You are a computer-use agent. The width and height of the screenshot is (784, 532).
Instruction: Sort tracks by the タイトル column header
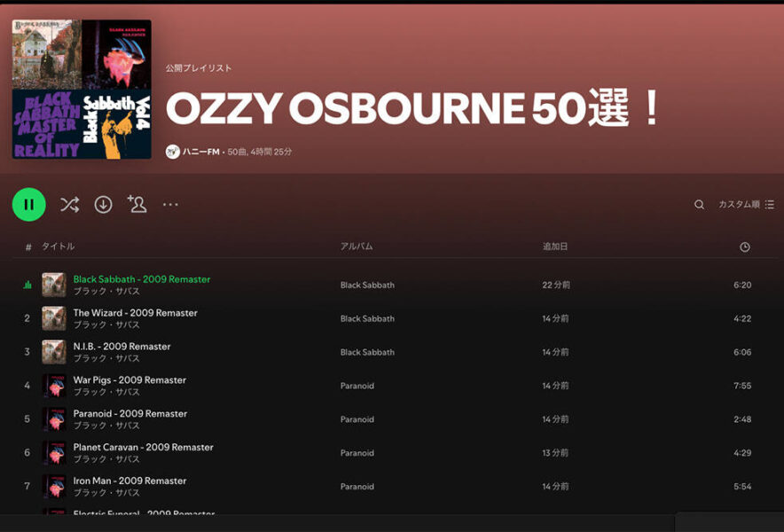point(58,246)
